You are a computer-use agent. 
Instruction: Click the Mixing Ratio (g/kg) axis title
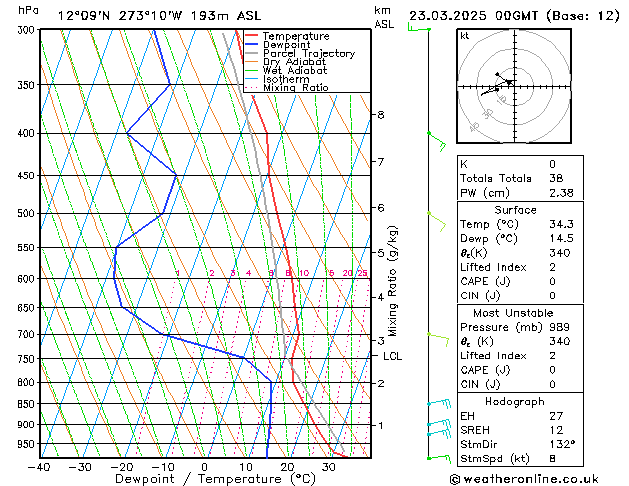tap(393, 281)
